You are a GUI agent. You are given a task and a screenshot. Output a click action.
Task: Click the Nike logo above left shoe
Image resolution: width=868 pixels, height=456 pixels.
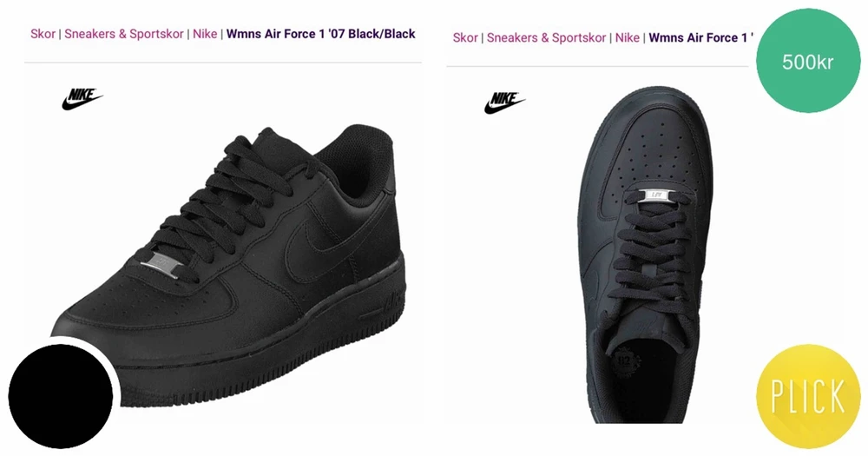[82, 99]
